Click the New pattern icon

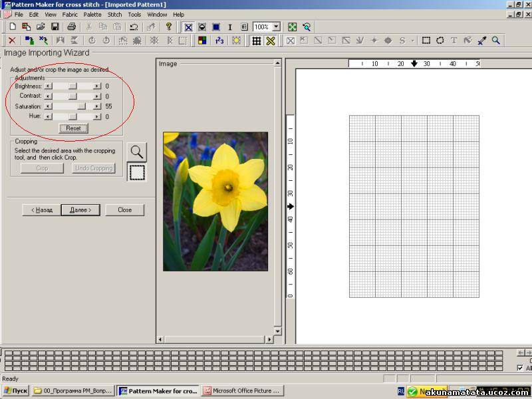[x=13, y=27]
